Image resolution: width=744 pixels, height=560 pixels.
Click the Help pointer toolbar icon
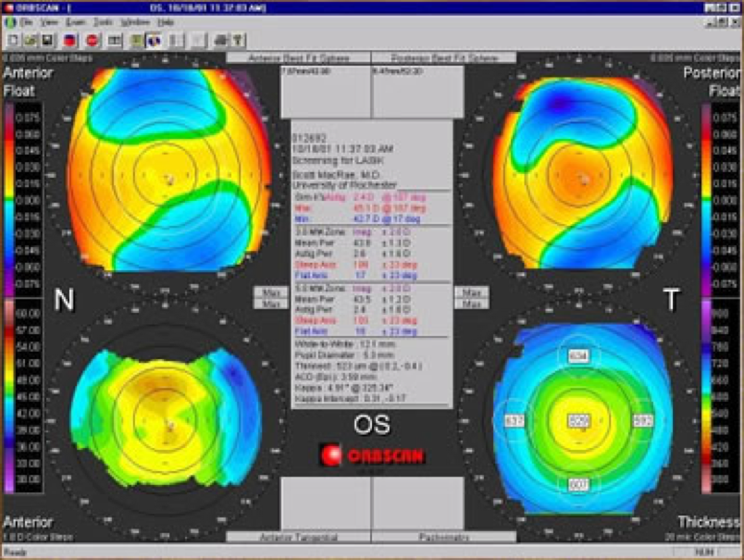238,41
